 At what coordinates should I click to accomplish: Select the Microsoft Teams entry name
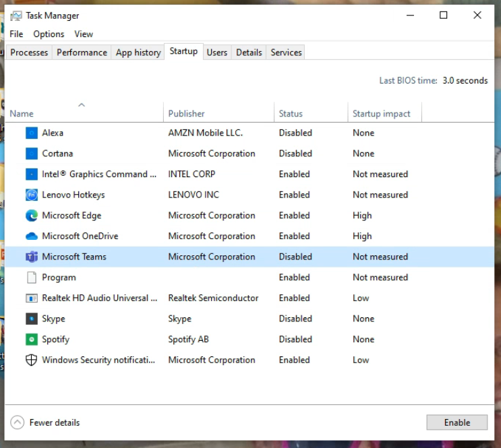click(x=74, y=257)
